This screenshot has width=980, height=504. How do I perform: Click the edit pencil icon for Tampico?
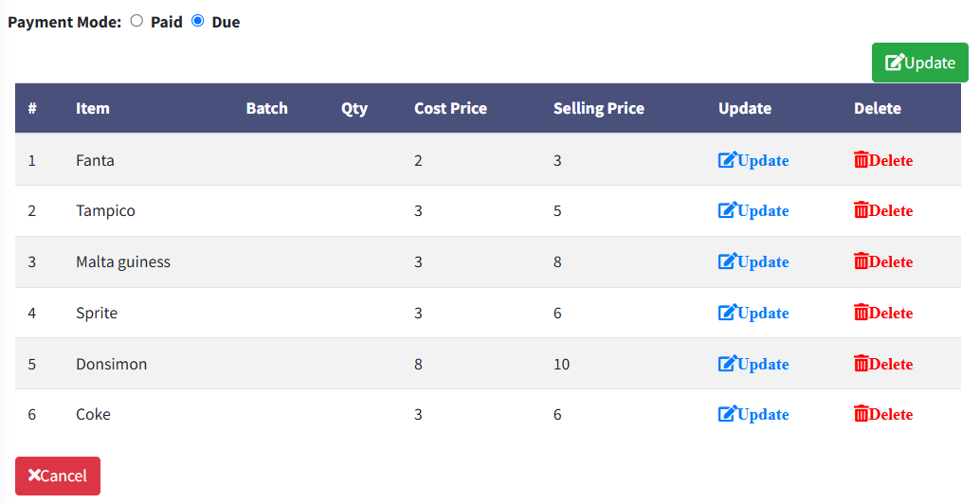727,210
